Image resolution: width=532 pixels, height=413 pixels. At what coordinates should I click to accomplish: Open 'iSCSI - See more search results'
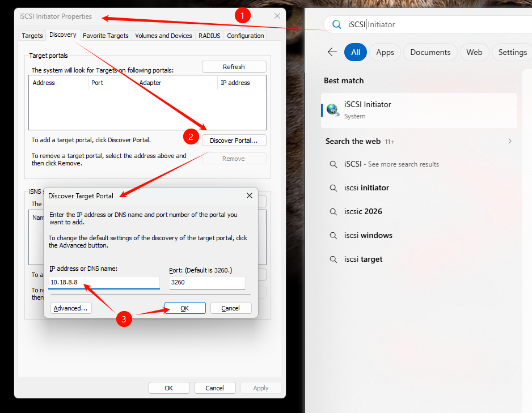coord(391,164)
